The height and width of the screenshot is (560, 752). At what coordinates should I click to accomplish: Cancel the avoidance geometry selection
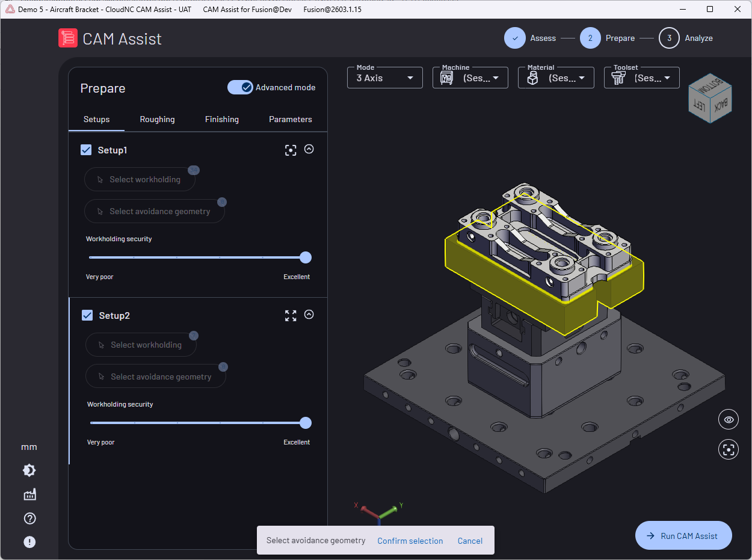tap(470, 541)
